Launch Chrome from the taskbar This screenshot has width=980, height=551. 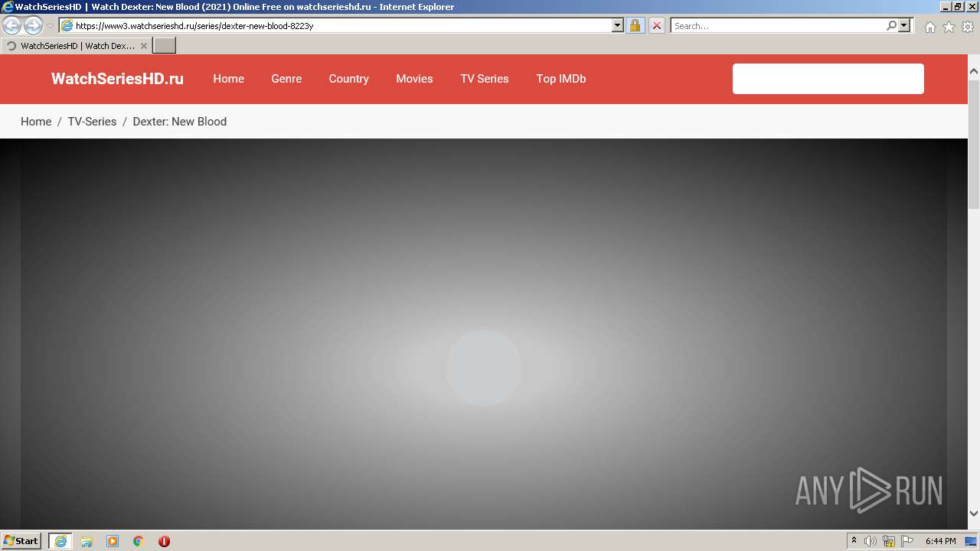pyautogui.click(x=138, y=541)
